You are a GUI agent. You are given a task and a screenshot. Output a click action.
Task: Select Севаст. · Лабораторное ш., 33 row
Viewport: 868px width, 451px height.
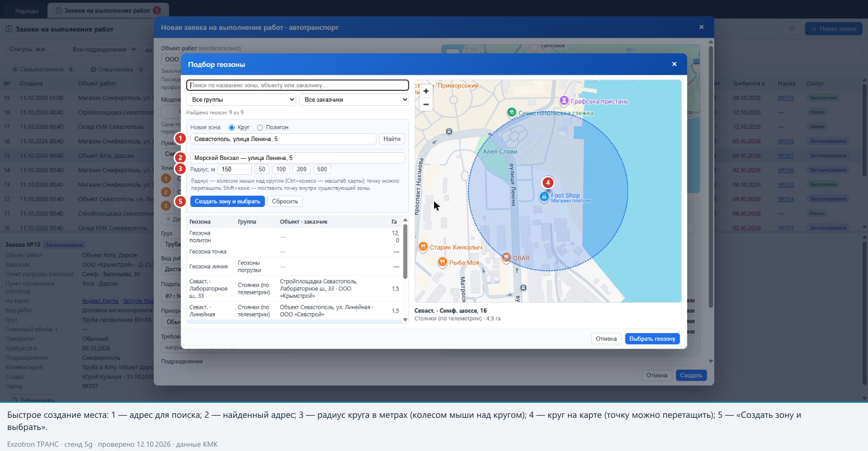pyautogui.click(x=294, y=288)
